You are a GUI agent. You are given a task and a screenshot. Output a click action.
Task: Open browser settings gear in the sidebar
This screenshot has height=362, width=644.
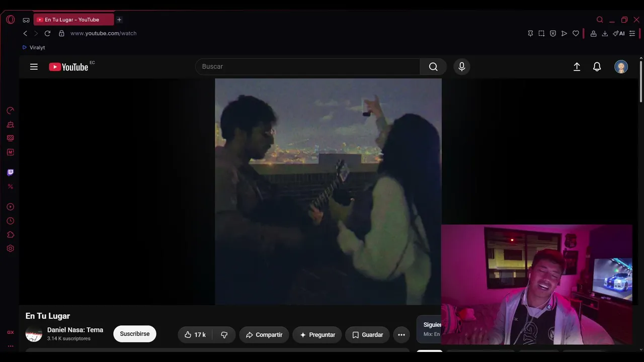pyautogui.click(x=10, y=248)
